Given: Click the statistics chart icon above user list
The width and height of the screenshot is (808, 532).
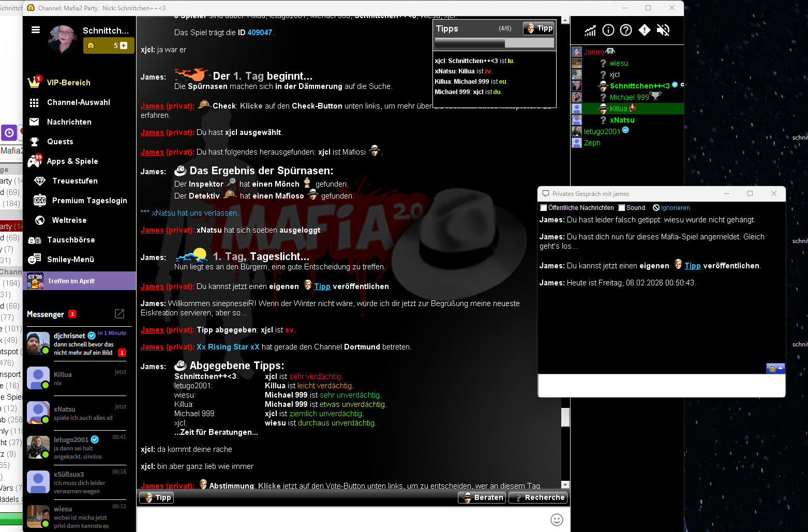Looking at the screenshot, I should [590, 31].
